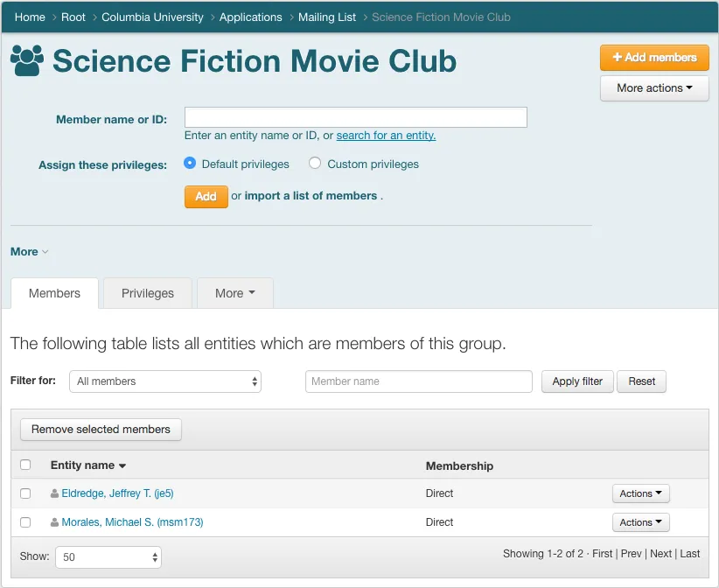This screenshot has height=588, width=719.
Task: Go to Root in the breadcrumb
Action: point(73,17)
